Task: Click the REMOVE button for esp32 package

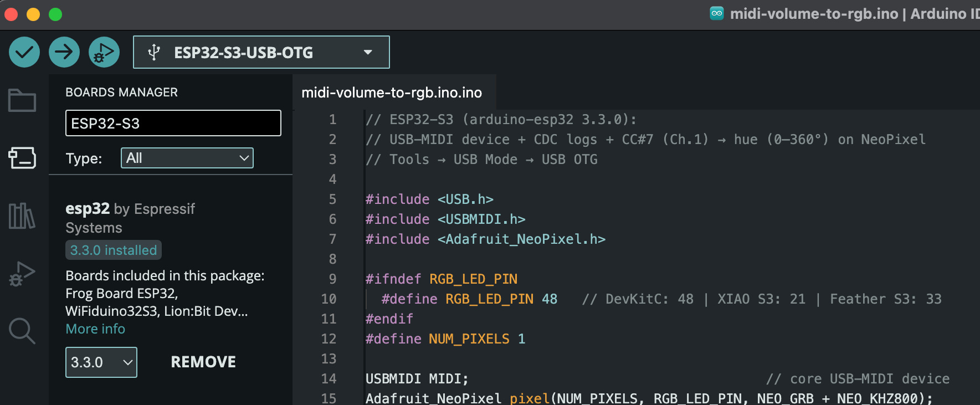Action: pos(203,362)
